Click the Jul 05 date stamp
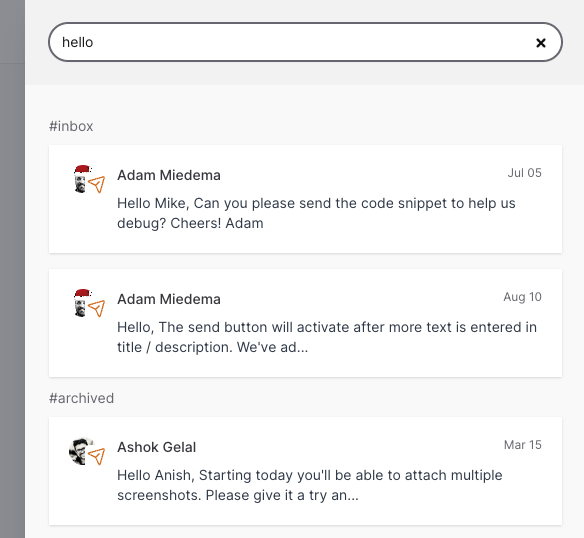This screenshot has height=538, width=584. click(x=524, y=173)
